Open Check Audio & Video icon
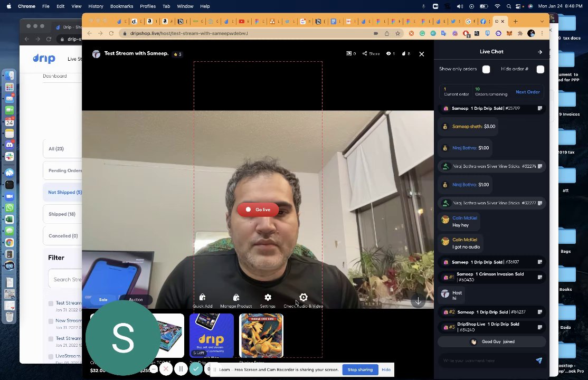 (x=304, y=298)
